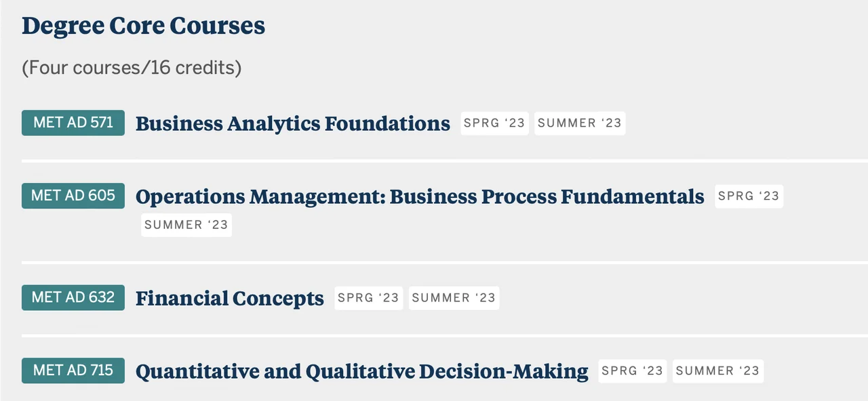Click the MET AD 632 course code badge
The width and height of the screenshot is (868, 401).
click(73, 297)
